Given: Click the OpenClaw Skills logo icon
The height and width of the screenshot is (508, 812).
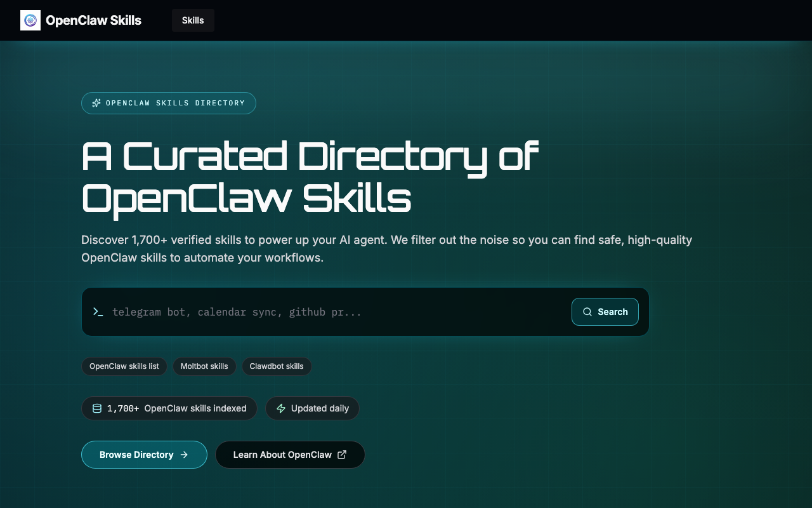Looking at the screenshot, I should [x=30, y=20].
